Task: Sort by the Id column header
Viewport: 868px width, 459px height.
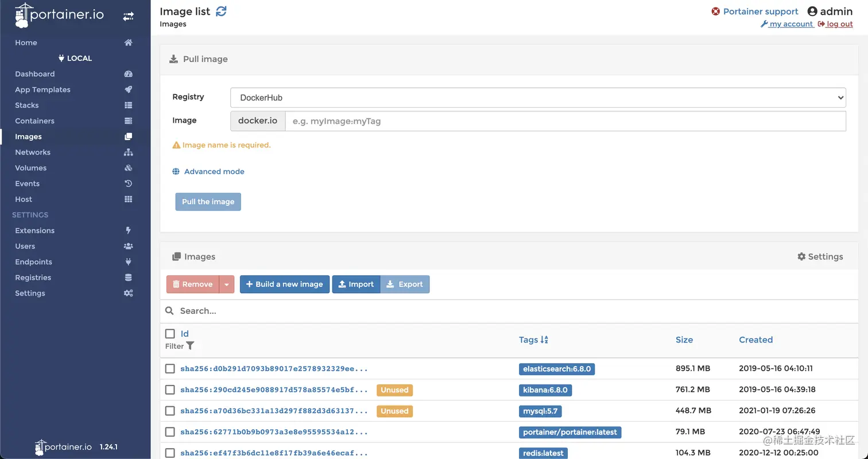Action: [x=185, y=334]
